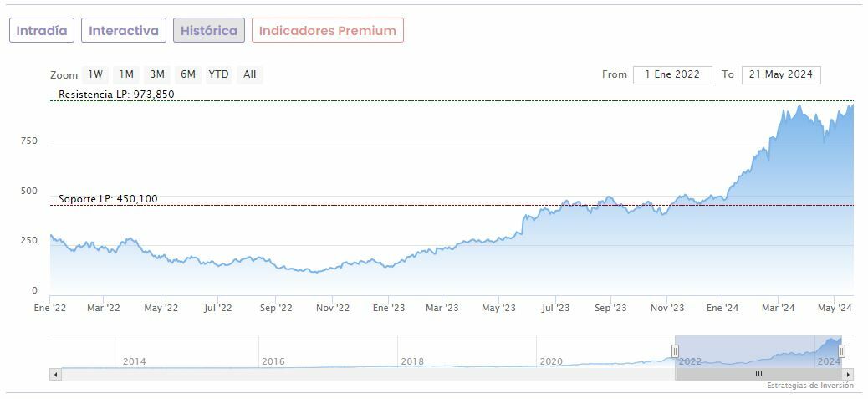Click the scrollbar left arrow
The height and width of the screenshot is (399, 868).
[x=56, y=374]
